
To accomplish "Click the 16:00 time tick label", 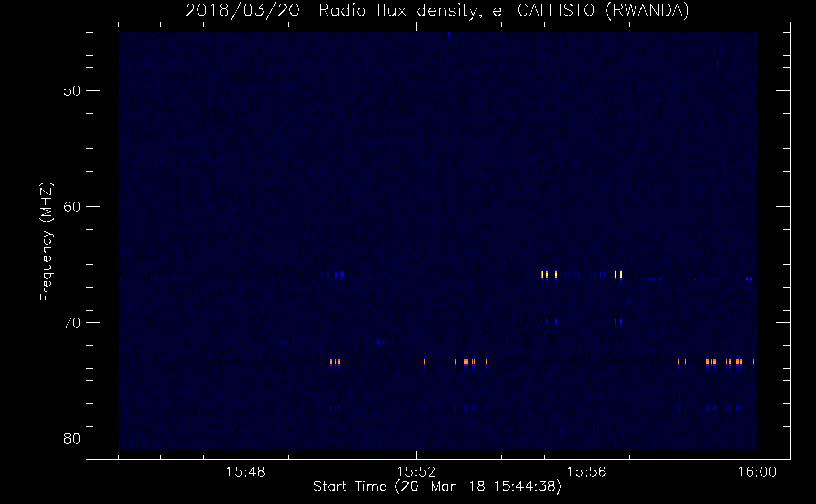I will pos(757,472).
